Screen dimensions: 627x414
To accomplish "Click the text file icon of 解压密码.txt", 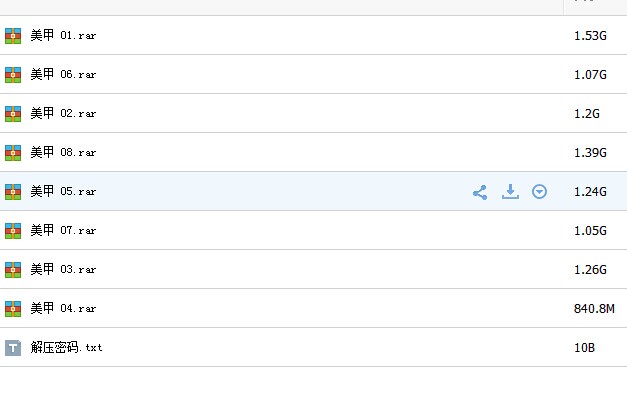I will 13,348.
